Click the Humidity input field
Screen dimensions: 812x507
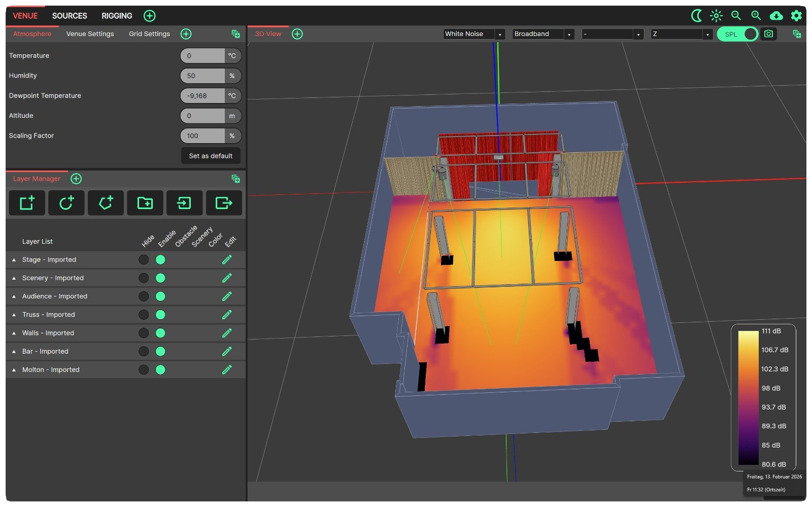(202, 76)
